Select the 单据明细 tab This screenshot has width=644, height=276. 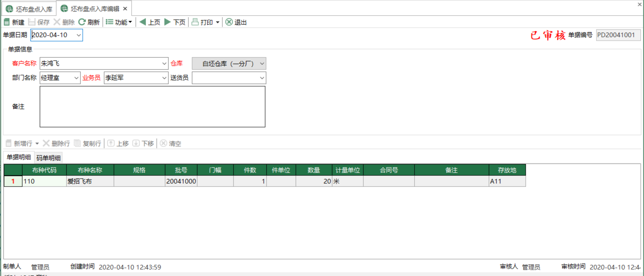tap(19, 157)
